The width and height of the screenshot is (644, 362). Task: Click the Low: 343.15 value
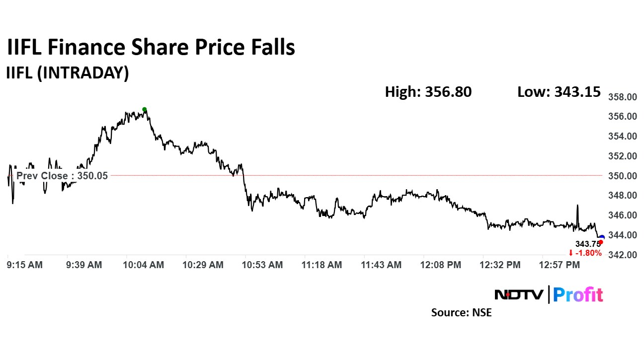559,92
